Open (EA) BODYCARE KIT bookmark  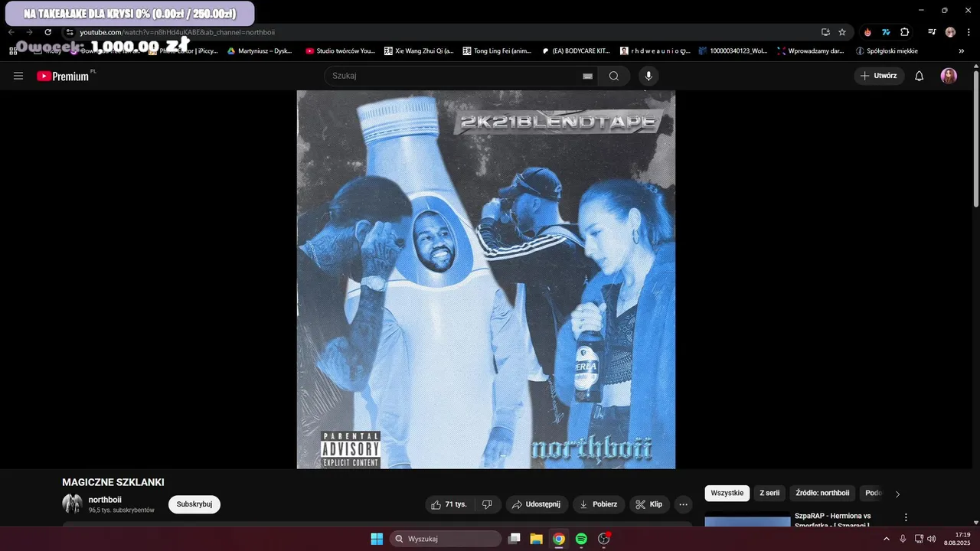[x=576, y=51]
